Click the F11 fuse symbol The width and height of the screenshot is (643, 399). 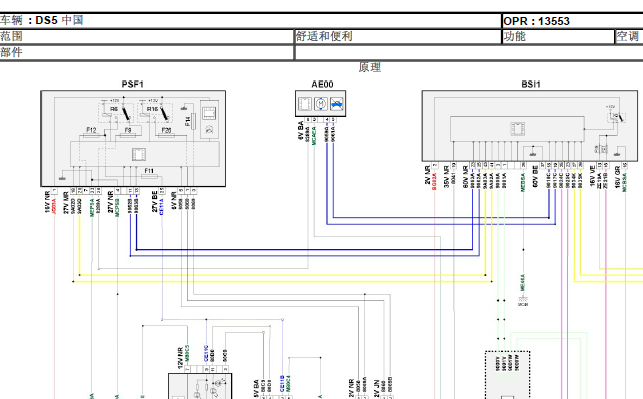[149, 176]
